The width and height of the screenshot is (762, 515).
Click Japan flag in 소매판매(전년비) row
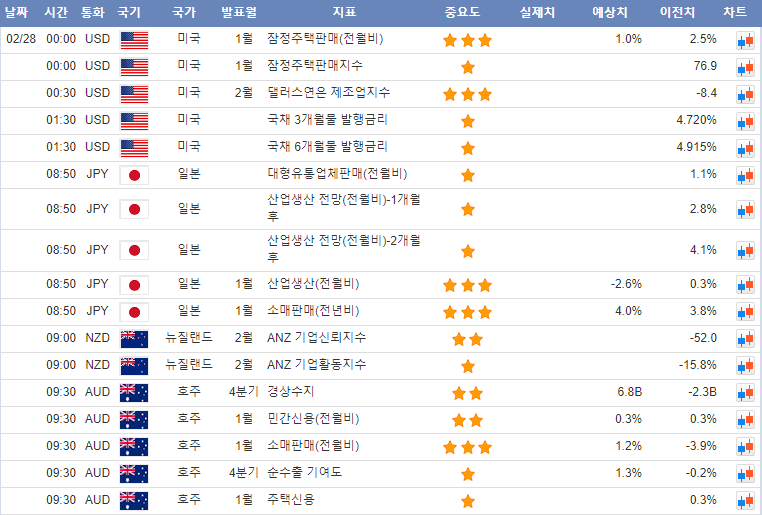133,311
